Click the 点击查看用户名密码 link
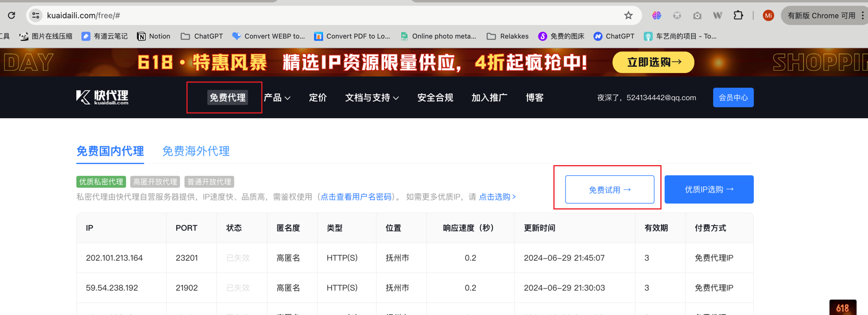Screen dimensions: 868x315 tap(356, 197)
